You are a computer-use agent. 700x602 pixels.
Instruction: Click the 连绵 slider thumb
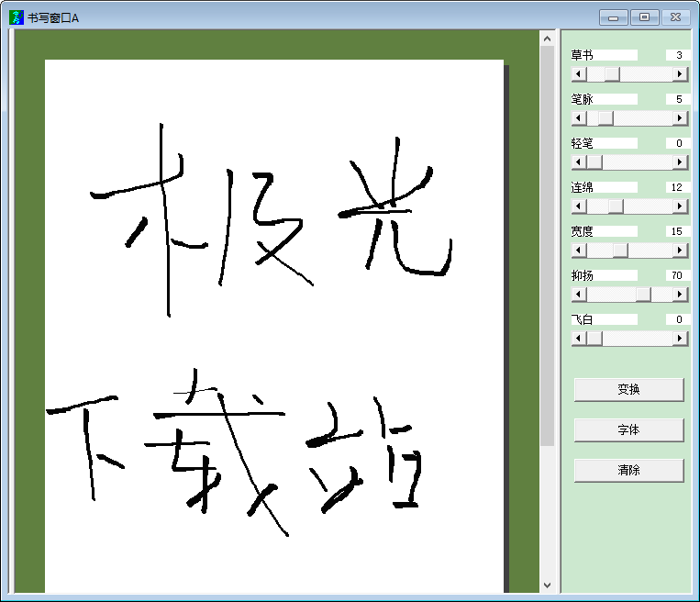pos(616,206)
